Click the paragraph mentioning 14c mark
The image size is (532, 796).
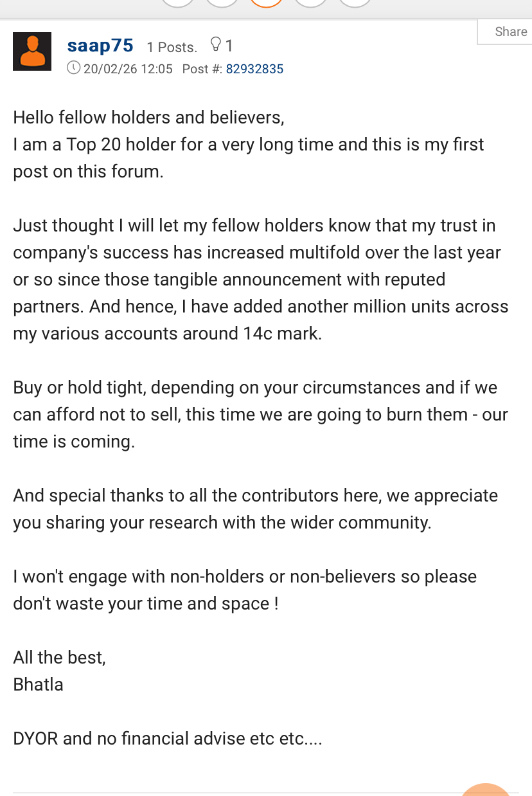click(260, 280)
